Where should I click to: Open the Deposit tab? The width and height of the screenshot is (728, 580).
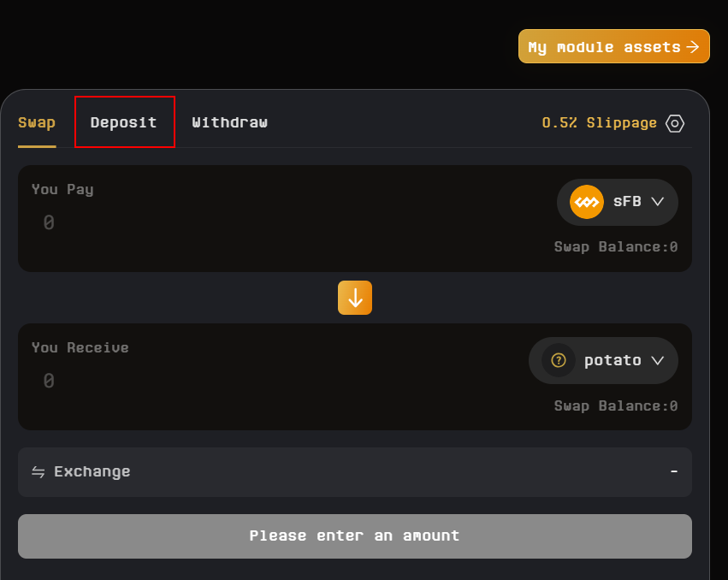(124, 122)
